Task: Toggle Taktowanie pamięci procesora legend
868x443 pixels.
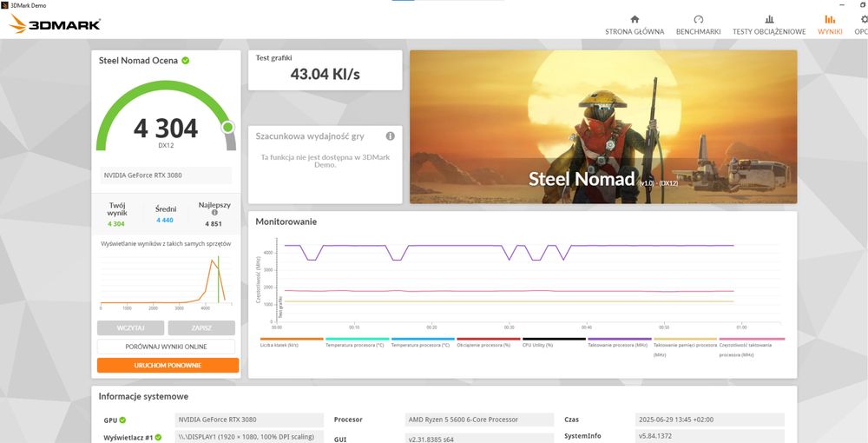Action: (685, 347)
